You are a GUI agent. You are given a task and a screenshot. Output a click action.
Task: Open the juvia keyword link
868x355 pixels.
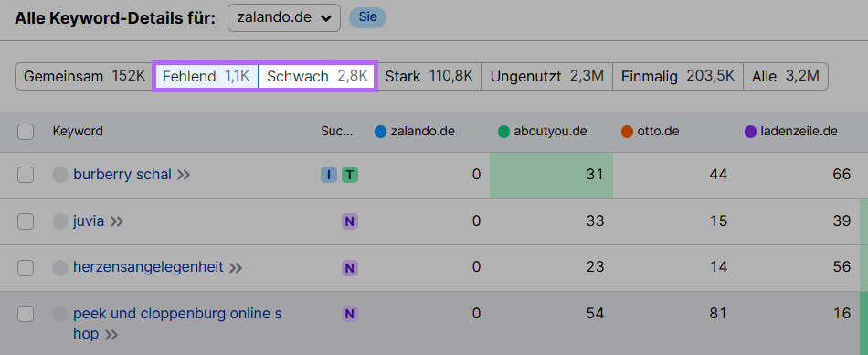click(89, 221)
